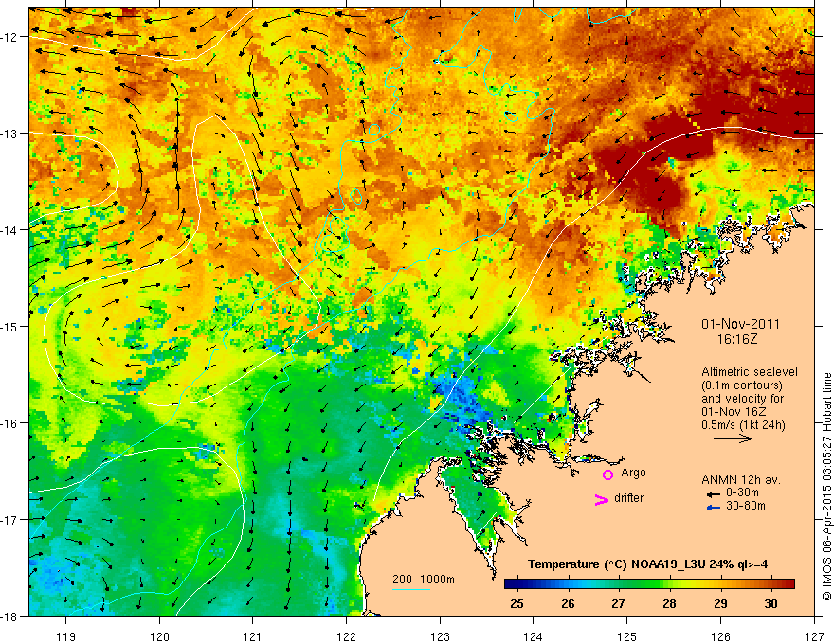Click the 'Altimetric sealevel' text line
Viewport: 834px width, 644px height.
[750, 372]
